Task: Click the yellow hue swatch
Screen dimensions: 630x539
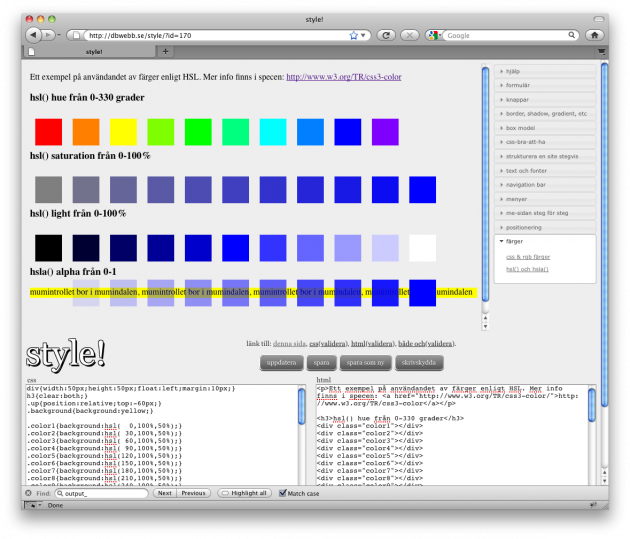Action: tap(123, 132)
